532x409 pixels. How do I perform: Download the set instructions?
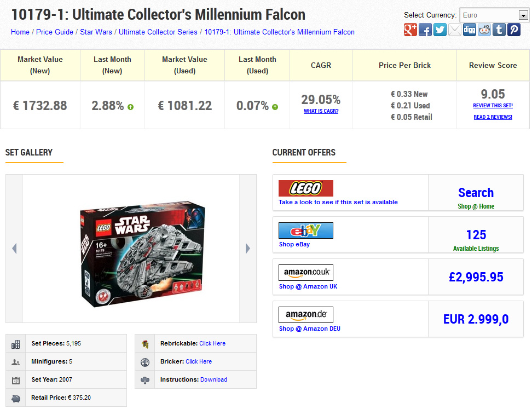click(214, 379)
